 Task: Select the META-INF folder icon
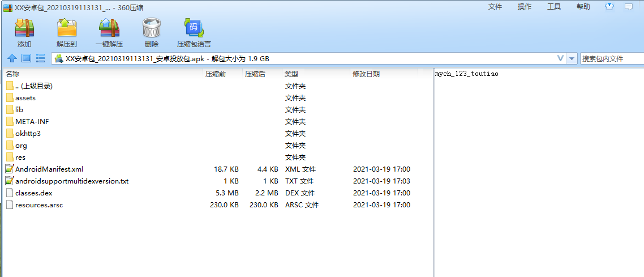point(10,122)
